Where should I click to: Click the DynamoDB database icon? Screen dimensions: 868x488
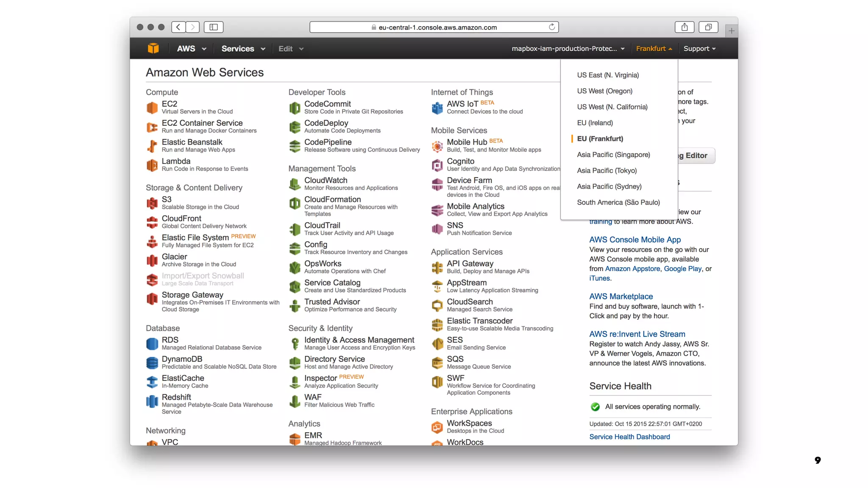pos(152,363)
